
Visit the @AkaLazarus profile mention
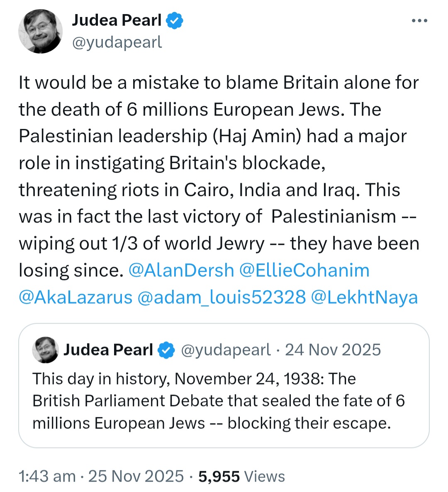pos(75,297)
